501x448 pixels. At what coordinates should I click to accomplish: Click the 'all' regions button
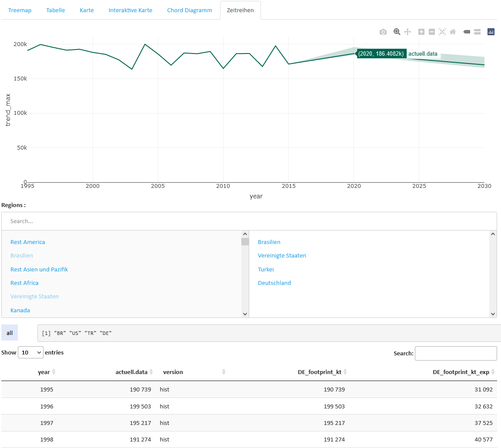pyautogui.click(x=10, y=333)
